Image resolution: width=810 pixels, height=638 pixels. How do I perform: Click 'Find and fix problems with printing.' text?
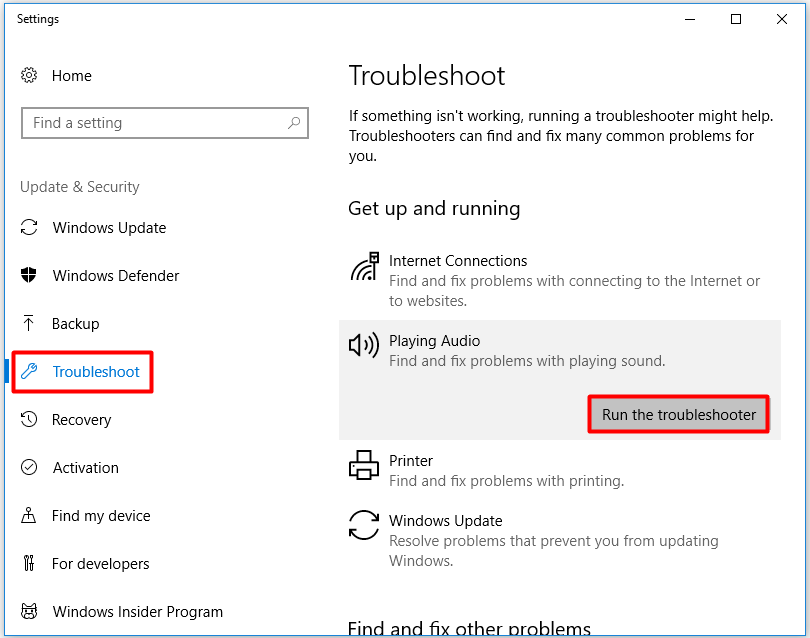[506, 481]
